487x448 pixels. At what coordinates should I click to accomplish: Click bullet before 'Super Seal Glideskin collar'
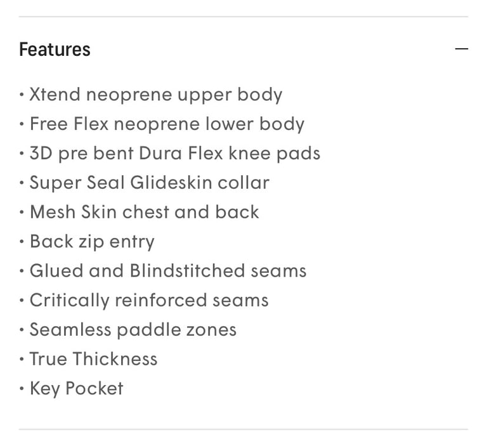pos(22,183)
